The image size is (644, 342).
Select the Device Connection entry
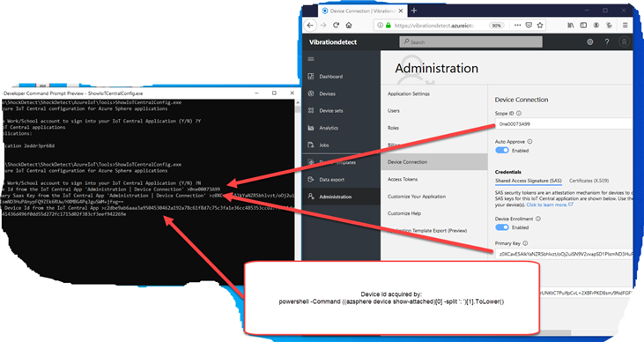434,162
